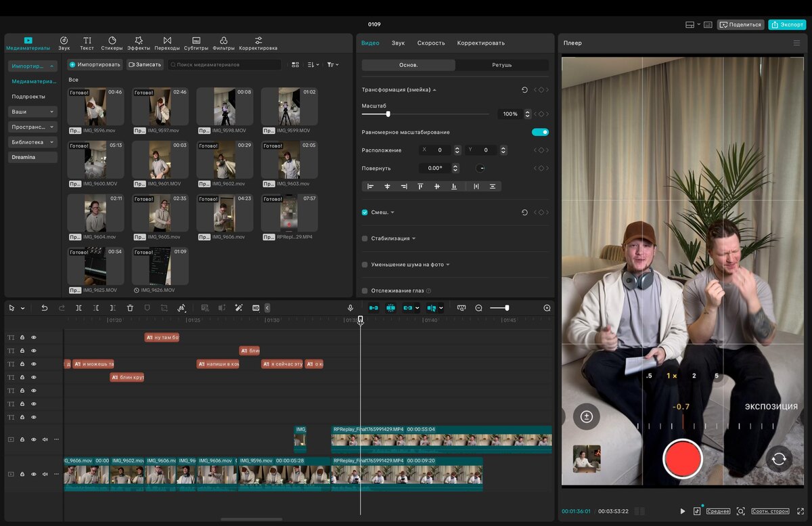The height and width of the screenshot is (526, 812).
Task: Reset the Трансформация settings with circular arrow
Action: click(524, 89)
